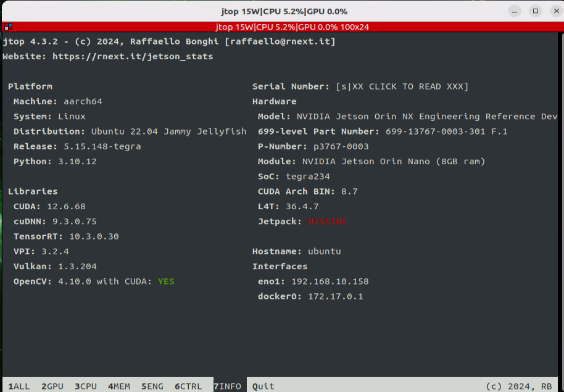Click the Hostname ubuntu entry
The height and width of the screenshot is (392, 564).
(324, 251)
